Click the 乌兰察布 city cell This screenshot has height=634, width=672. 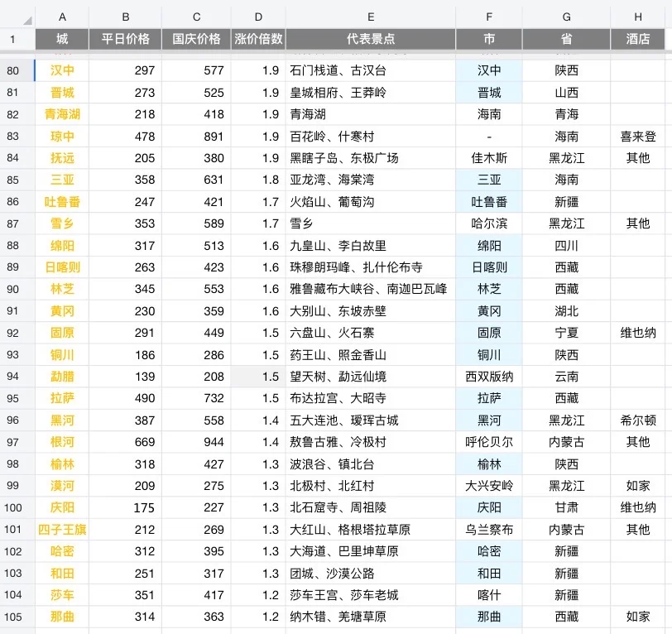(x=489, y=530)
